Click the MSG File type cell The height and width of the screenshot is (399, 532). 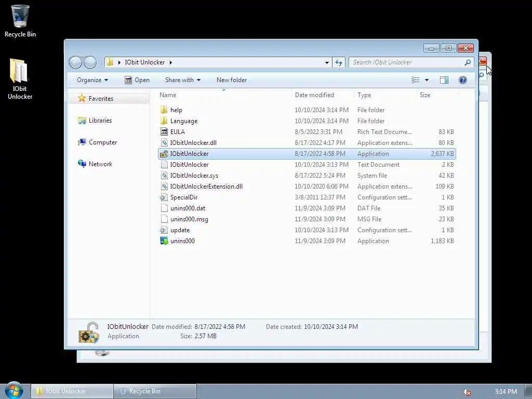pyautogui.click(x=369, y=219)
